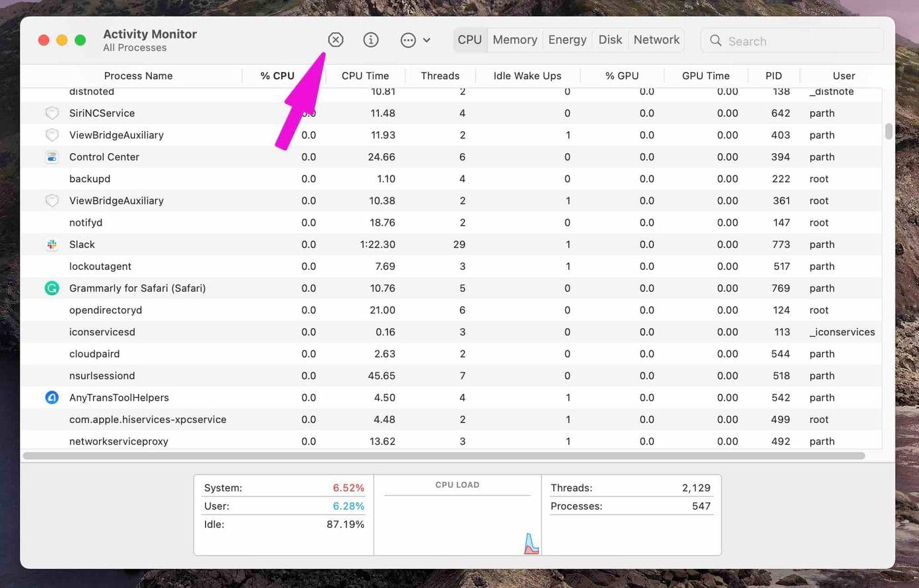Sort by CPU Time column header
Screen dimensions: 919x588
pyautogui.click(x=365, y=76)
